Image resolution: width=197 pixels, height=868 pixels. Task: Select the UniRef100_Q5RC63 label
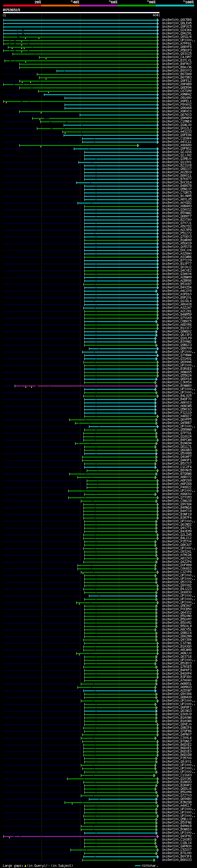point(177,410)
